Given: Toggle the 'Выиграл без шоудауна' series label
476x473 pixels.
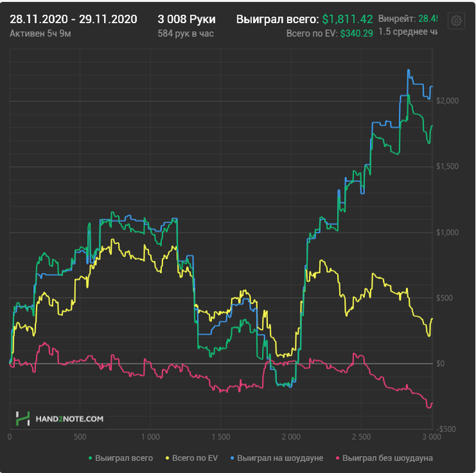Looking at the screenshot, I should click(x=388, y=458).
